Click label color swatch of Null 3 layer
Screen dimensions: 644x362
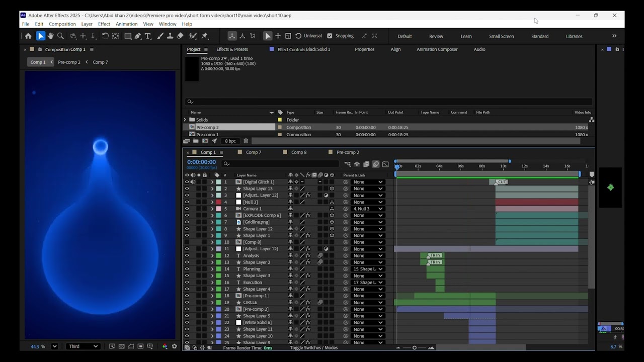pyautogui.click(x=218, y=202)
